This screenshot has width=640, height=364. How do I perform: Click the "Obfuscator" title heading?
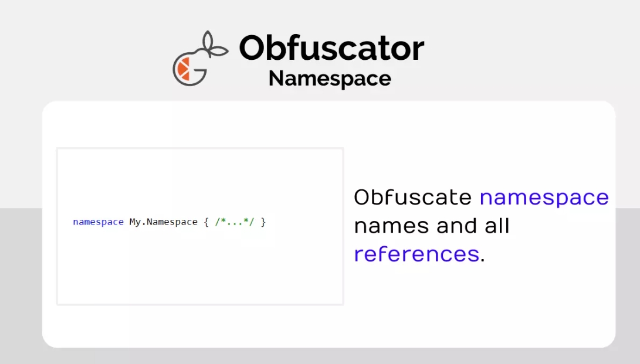[x=331, y=48]
